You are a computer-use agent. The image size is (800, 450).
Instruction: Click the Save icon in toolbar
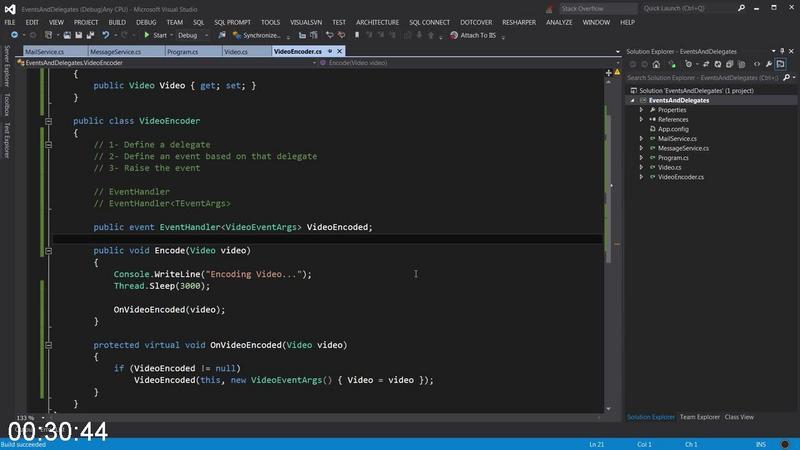79,35
